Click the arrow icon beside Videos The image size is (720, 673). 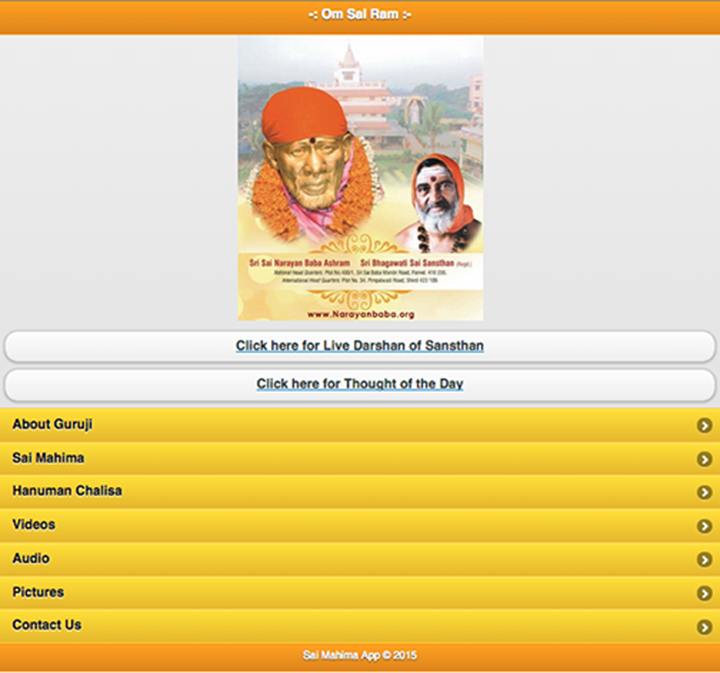pos(704,526)
